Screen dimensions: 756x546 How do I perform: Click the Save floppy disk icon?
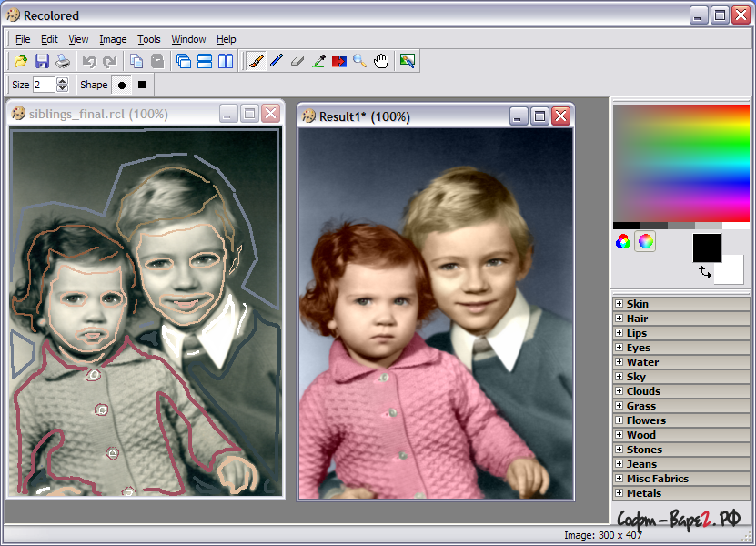point(42,61)
